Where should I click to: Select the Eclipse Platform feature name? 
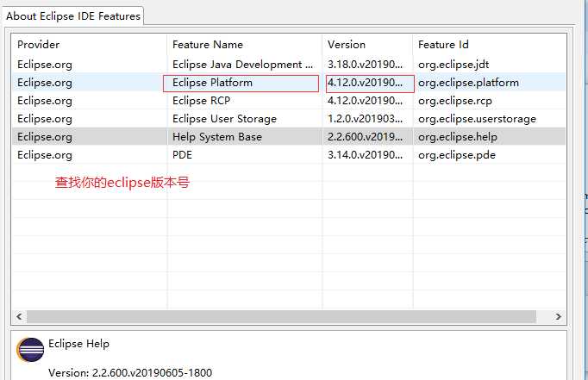point(212,83)
